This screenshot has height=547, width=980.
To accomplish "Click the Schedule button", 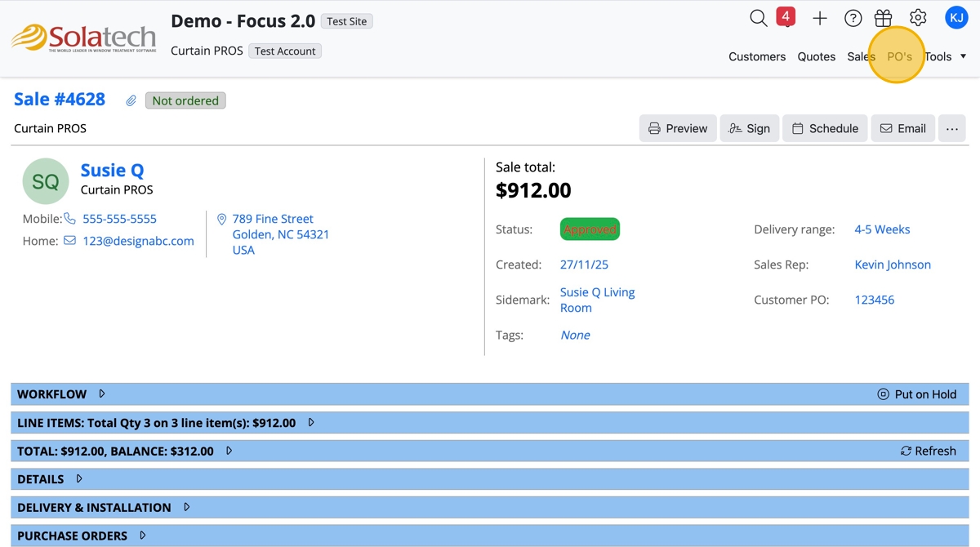I will pos(825,128).
